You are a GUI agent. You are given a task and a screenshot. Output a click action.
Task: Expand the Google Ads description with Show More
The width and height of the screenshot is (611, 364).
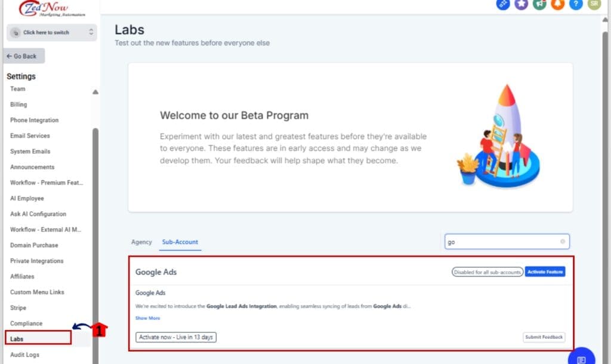click(x=147, y=318)
